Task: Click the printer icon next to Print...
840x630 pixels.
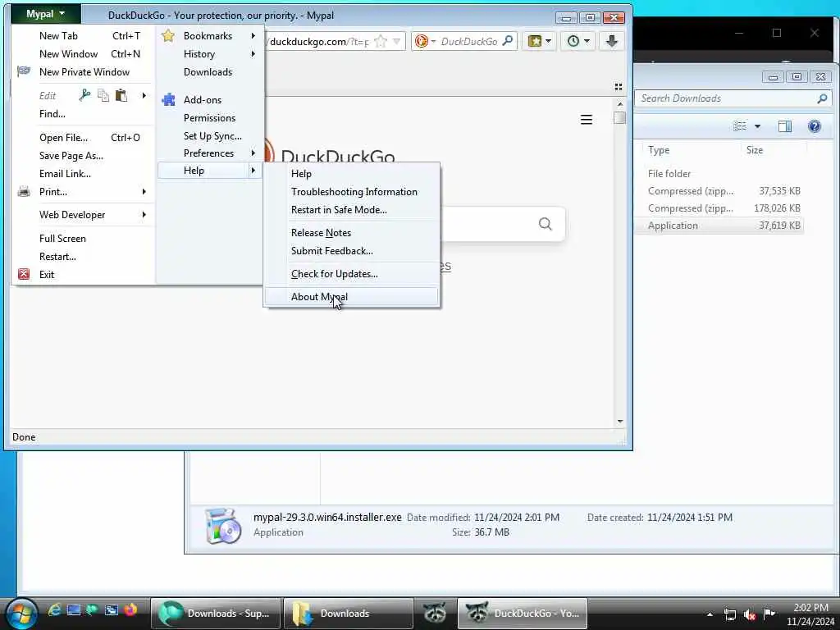Action: tap(24, 191)
